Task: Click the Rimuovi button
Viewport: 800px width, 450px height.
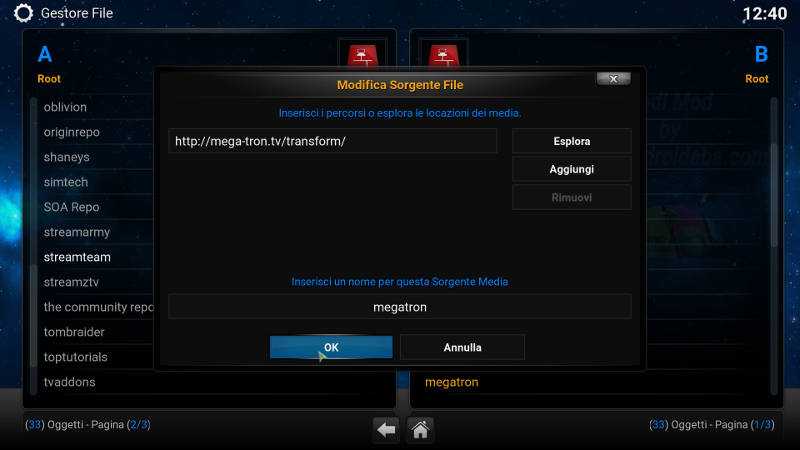Action: pos(571,197)
